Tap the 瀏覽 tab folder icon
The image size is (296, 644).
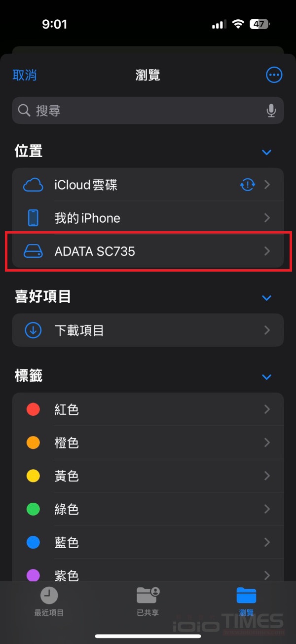coord(246,595)
